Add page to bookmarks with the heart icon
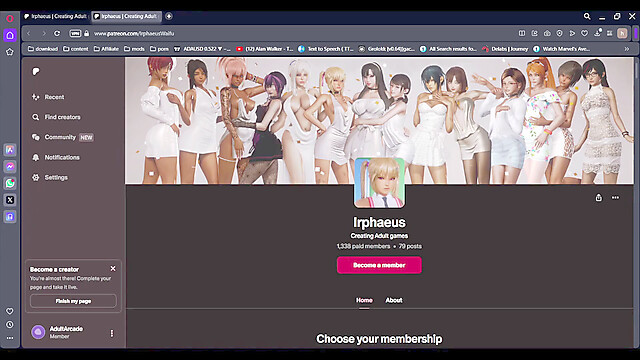This screenshot has width=640, height=360. coord(584,33)
